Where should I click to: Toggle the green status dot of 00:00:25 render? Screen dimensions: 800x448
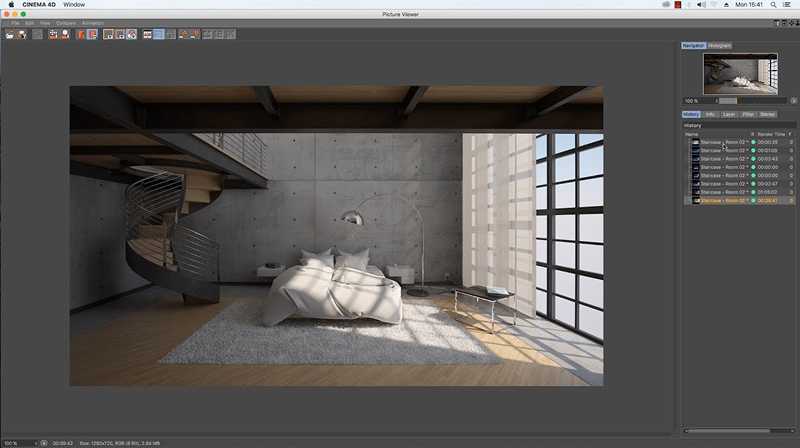click(x=753, y=142)
